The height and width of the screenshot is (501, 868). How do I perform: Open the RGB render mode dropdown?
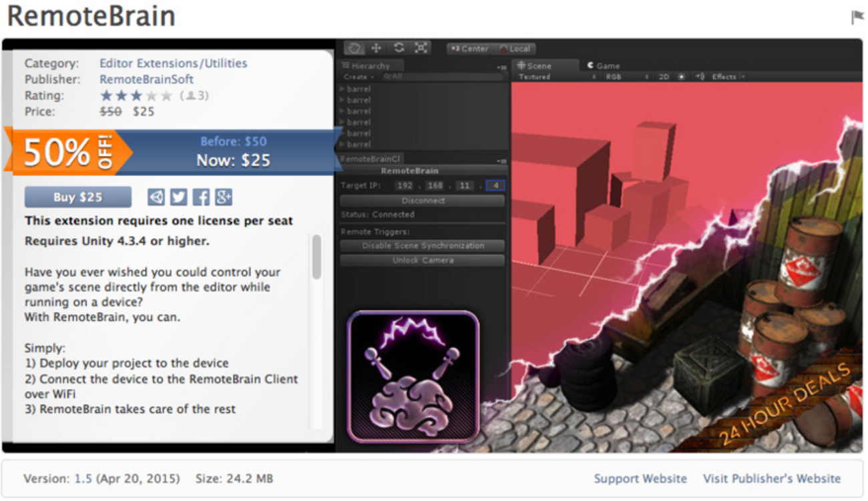pos(627,77)
